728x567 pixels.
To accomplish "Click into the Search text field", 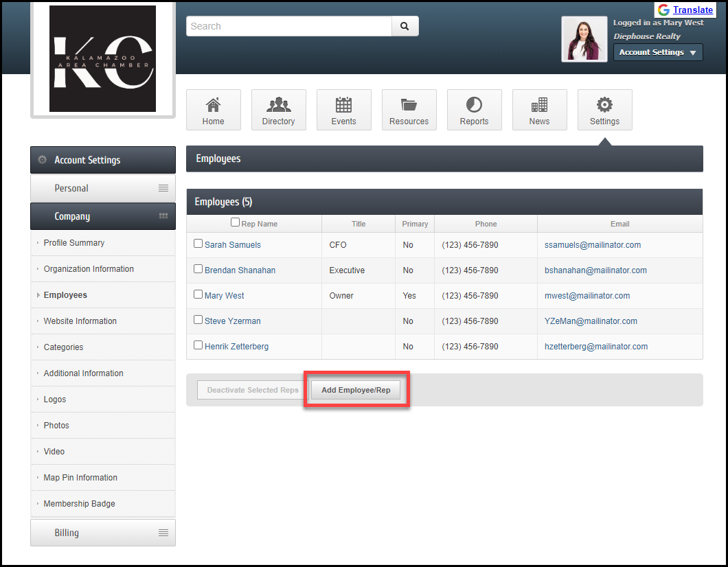I will pos(288,26).
